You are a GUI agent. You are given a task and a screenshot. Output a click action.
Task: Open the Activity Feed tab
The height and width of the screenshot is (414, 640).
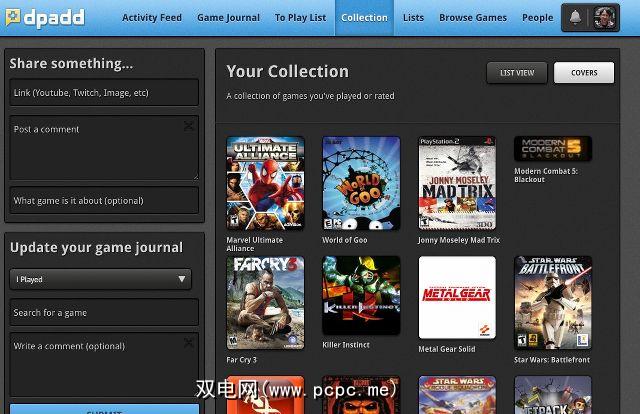(x=152, y=18)
